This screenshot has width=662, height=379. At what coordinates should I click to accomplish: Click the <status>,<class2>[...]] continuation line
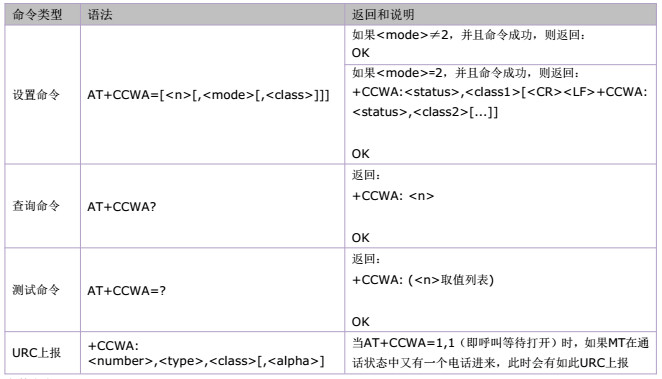[x=425, y=112]
